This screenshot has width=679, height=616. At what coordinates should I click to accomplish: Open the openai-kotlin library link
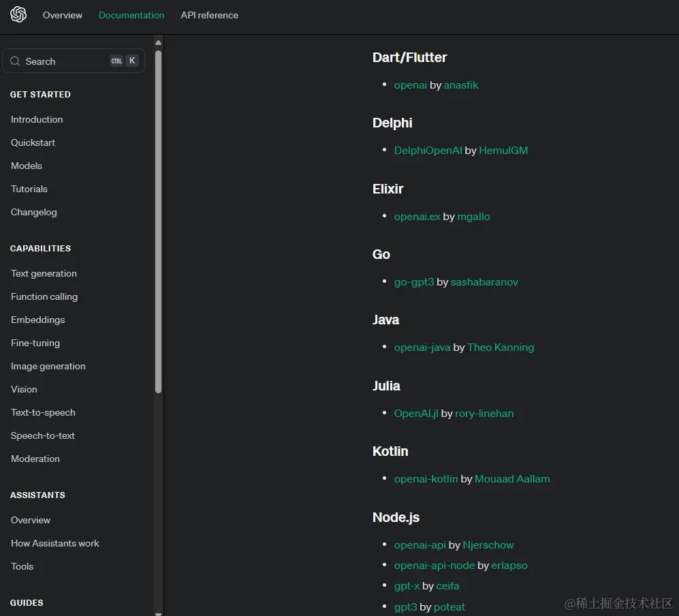click(x=426, y=478)
